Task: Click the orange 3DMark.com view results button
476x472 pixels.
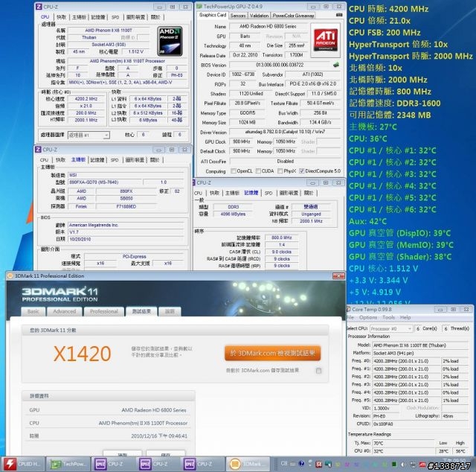Action: point(273,353)
